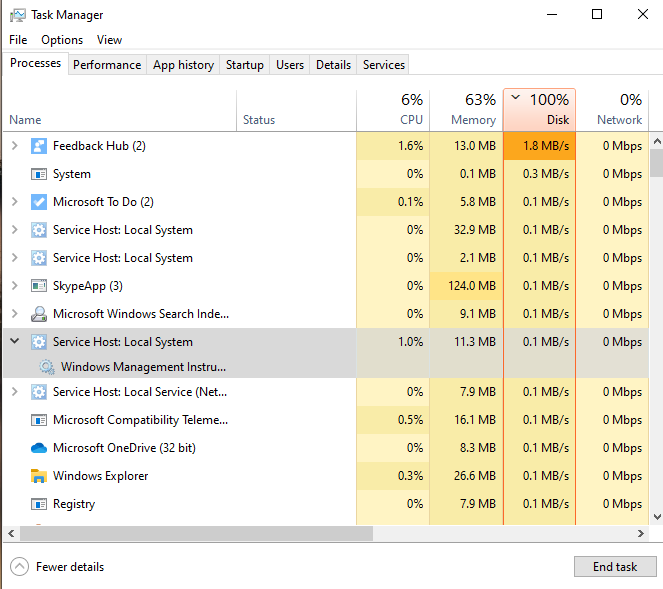
Task: Sort by the Name column header
Action: pyautogui.click(x=120, y=110)
